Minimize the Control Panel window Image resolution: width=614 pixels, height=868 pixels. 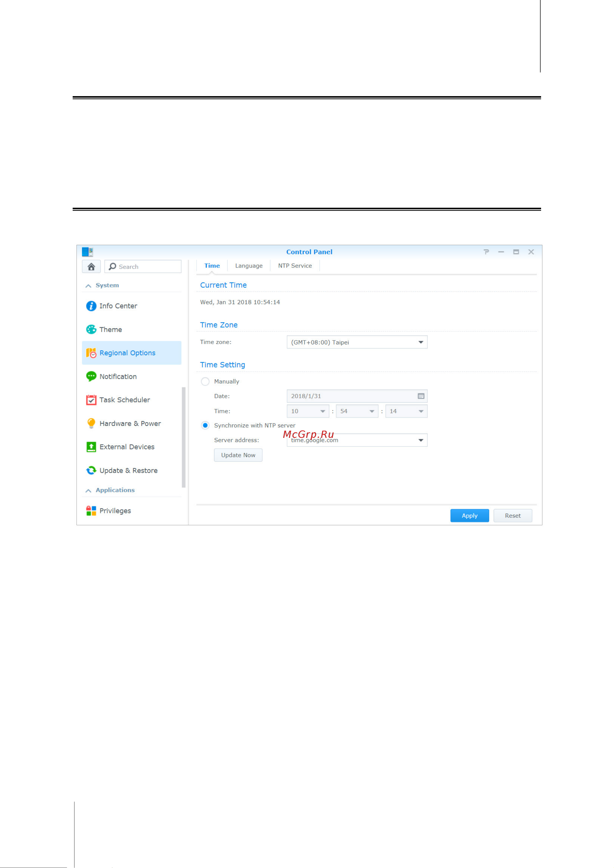501,252
